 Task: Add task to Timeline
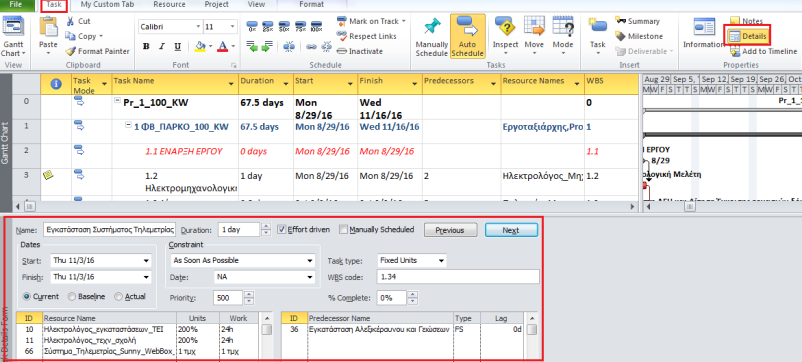tap(763, 51)
